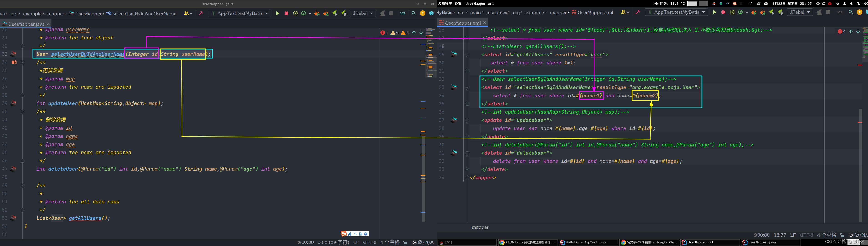Expand profiler dropdown arrow in UserMapper.java toolbar
This screenshot has height=246, width=868.
pos(310,13)
